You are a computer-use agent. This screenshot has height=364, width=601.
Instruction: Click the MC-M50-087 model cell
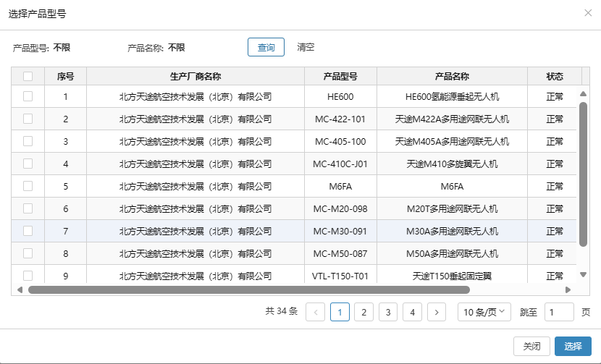click(340, 254)
